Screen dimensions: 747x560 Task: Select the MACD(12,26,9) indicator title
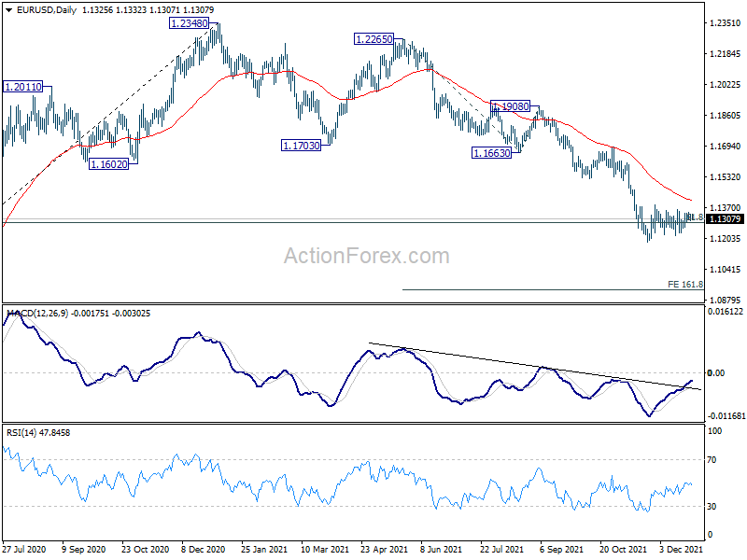pyautogui.click(x=37, y=314)
